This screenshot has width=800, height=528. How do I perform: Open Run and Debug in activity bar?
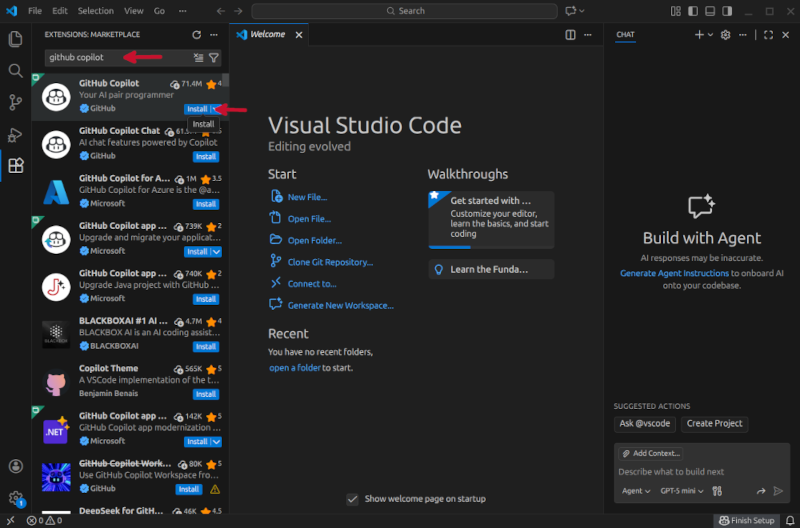click(15, 134)
